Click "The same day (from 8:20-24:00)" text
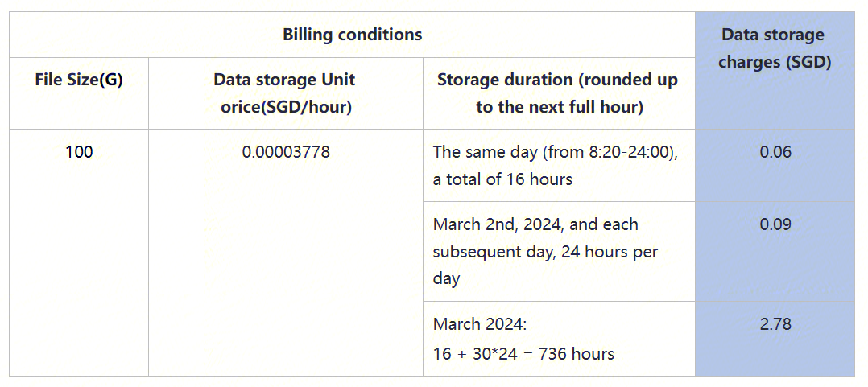868x387 pixels. [x=555, y=152]
